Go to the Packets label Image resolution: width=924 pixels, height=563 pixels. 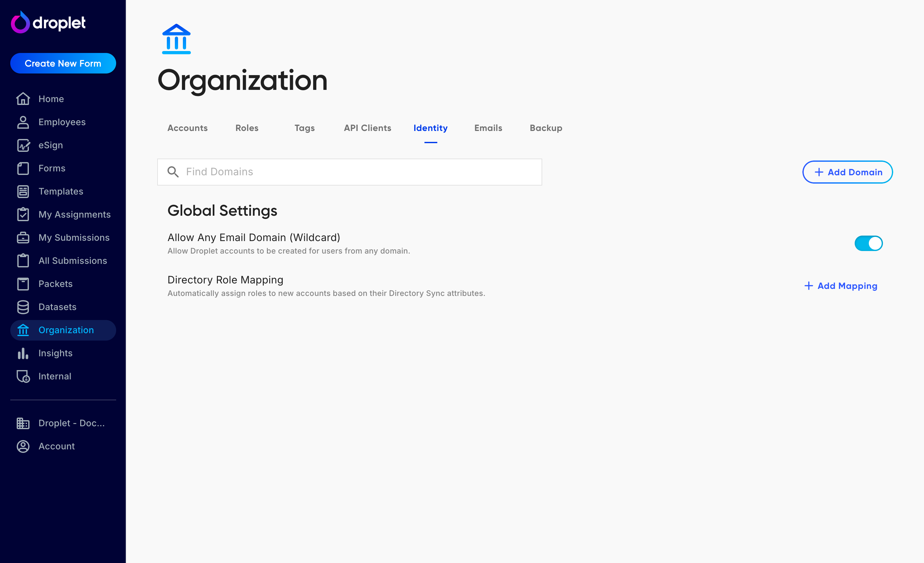coord(56,283)
